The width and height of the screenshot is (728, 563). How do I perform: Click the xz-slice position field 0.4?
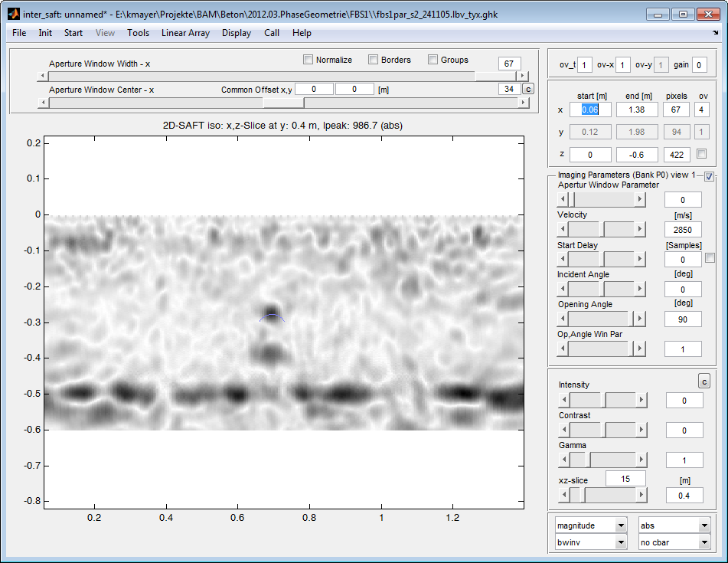click(684, 495)
